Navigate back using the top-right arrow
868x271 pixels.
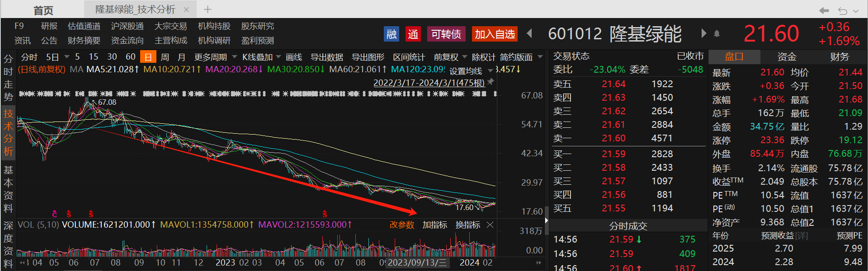[x=824, y=10]
